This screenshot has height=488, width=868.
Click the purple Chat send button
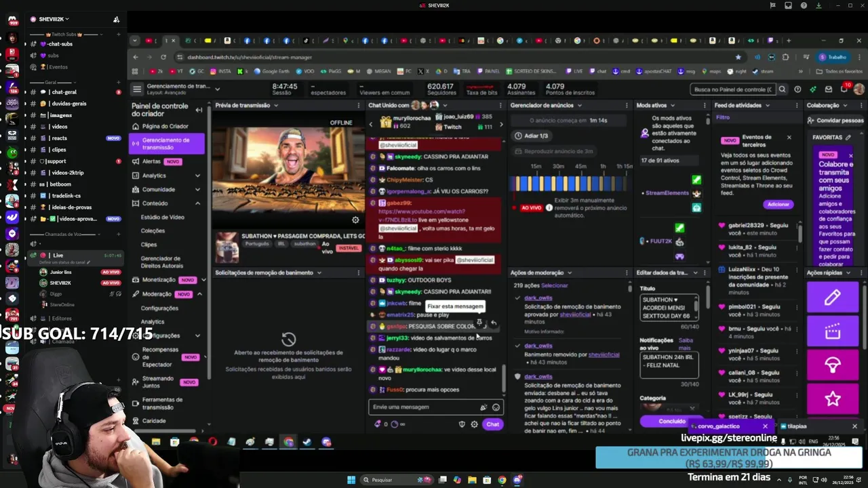coord(492,424)
